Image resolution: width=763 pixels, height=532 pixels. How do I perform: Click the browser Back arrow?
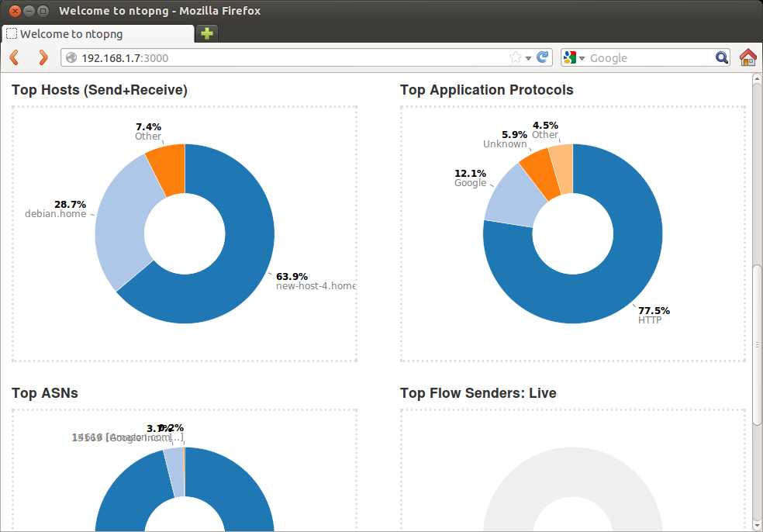click(14, 57)
